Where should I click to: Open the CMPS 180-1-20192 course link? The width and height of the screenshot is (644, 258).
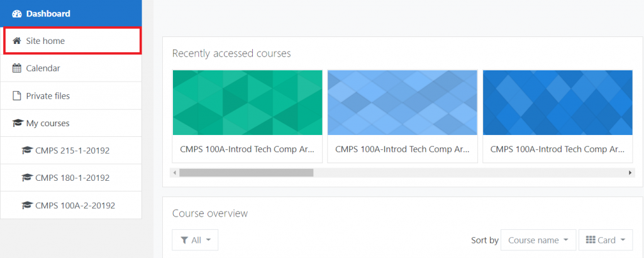coord(72,178)
